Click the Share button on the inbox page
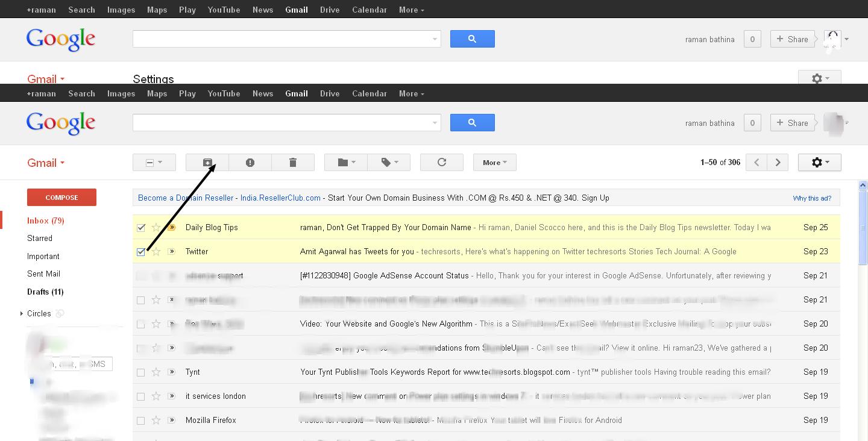This screenshot has width=868, height=441. coord(792,123)
